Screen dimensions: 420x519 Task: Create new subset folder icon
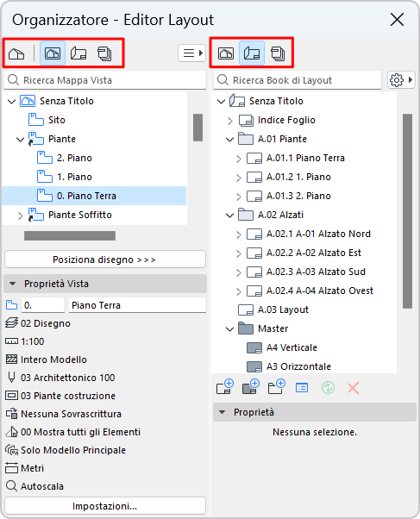pyautogui.click(x=276, y=387)
